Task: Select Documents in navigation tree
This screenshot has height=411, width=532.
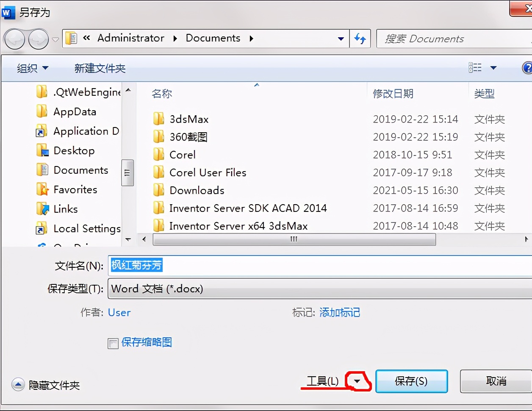Action: click(72, 170)
